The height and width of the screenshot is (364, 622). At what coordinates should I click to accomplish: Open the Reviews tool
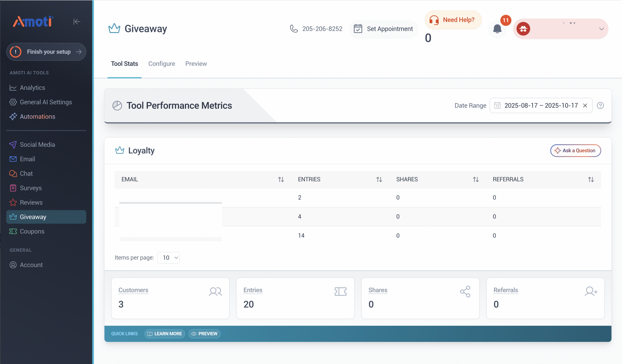(x=31, y=202)
